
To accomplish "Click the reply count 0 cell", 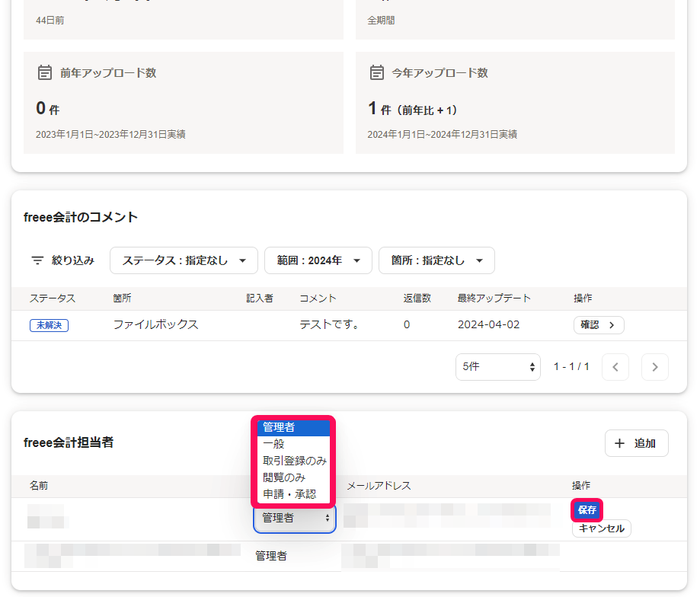I will (407, 324).
